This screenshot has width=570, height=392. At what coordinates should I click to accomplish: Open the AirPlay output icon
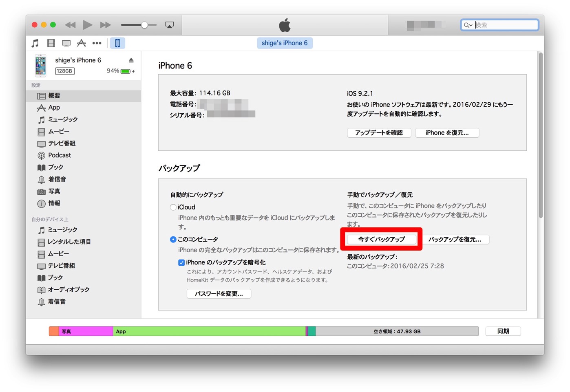pyautogui.click(x=170, y=25)
